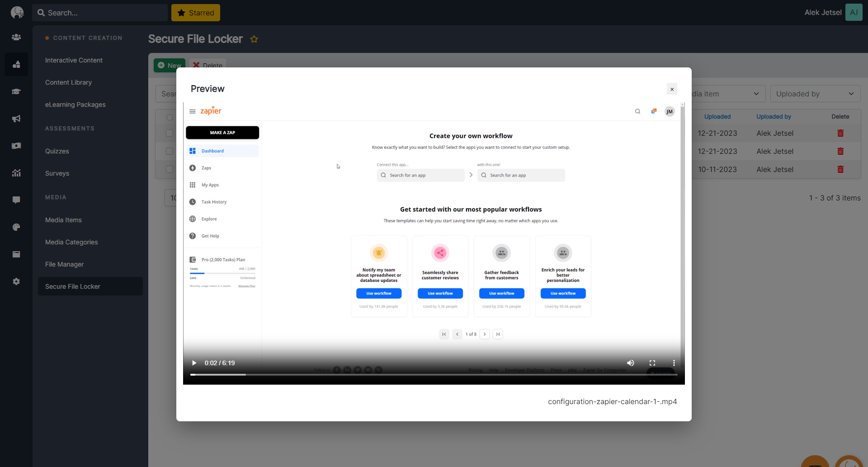This screenshot has width=868, height=467.
Task: Click the Starred button
Action: coord(196,13)
